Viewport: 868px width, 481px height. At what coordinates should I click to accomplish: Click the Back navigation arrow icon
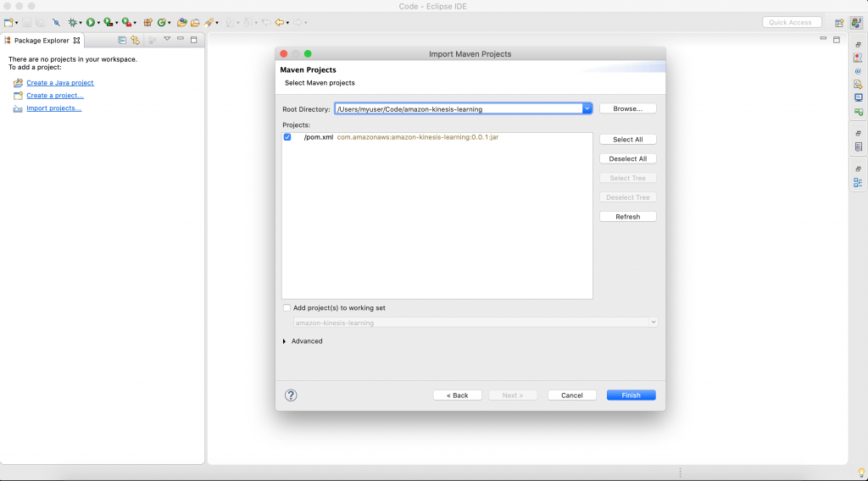[x=280, y=23]
